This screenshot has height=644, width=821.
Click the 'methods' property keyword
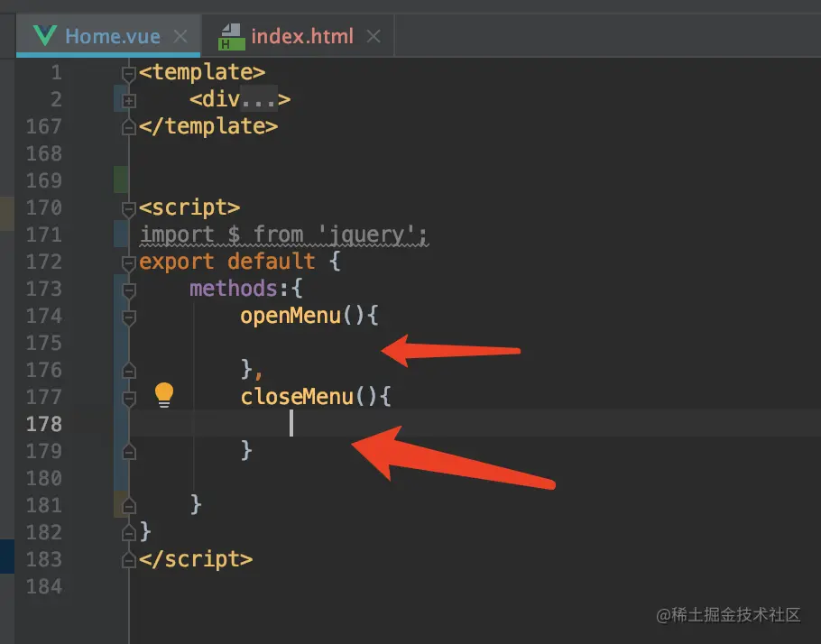pyautogui.click(x=234, y=289)
